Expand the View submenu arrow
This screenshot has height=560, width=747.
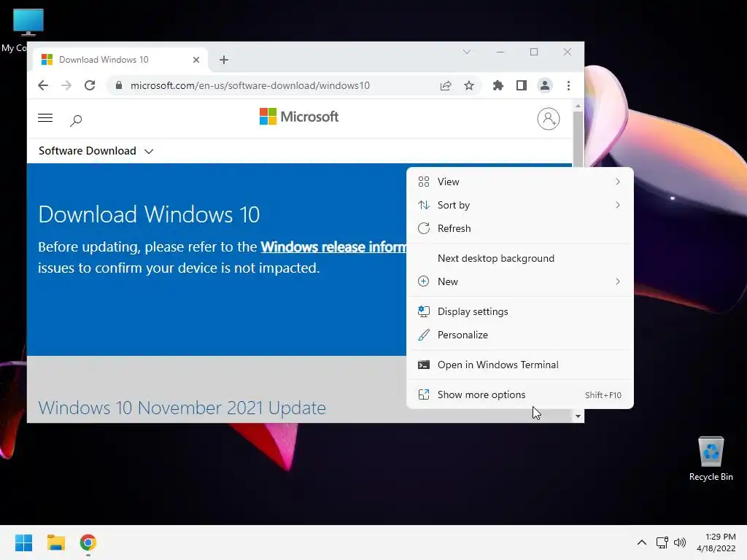point(617,182)
